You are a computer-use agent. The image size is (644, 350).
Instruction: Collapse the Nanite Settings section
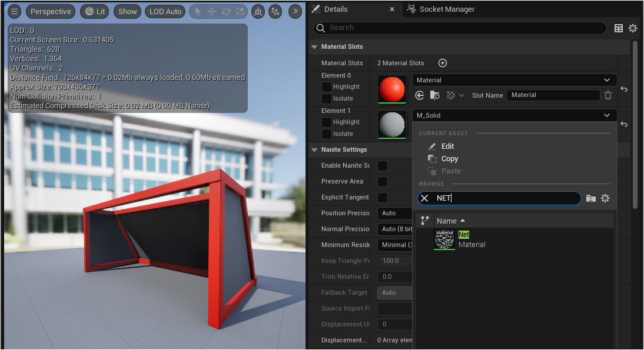click(x=314, y=150)
